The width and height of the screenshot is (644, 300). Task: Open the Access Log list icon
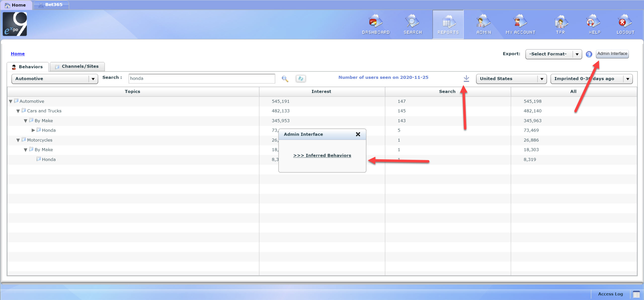point(636,294)
